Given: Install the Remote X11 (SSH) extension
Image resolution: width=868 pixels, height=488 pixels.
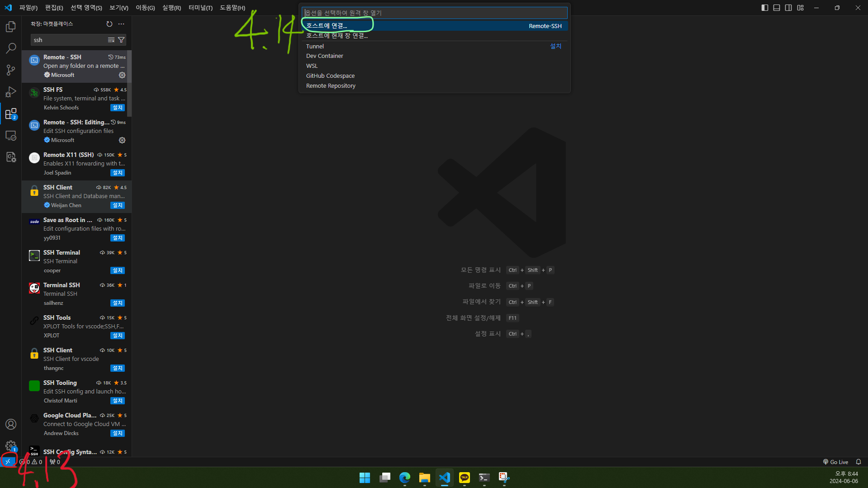Looking at the screenshot, I should [x=118, y=173].
